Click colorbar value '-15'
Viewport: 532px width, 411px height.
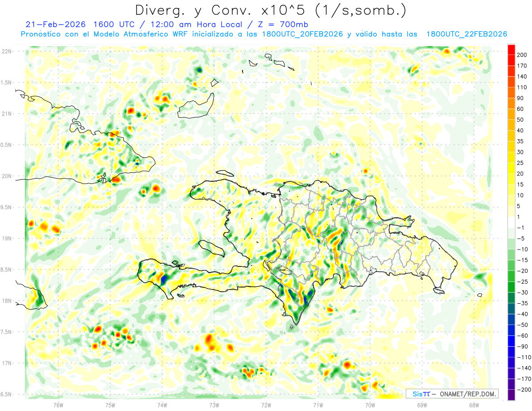coord(523,260)
